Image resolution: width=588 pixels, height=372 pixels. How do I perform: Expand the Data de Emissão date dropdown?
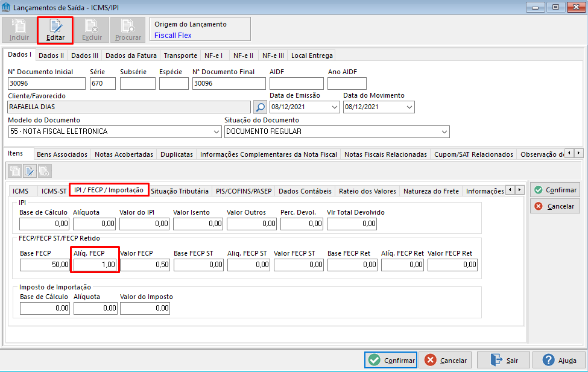tap(335, 107)
